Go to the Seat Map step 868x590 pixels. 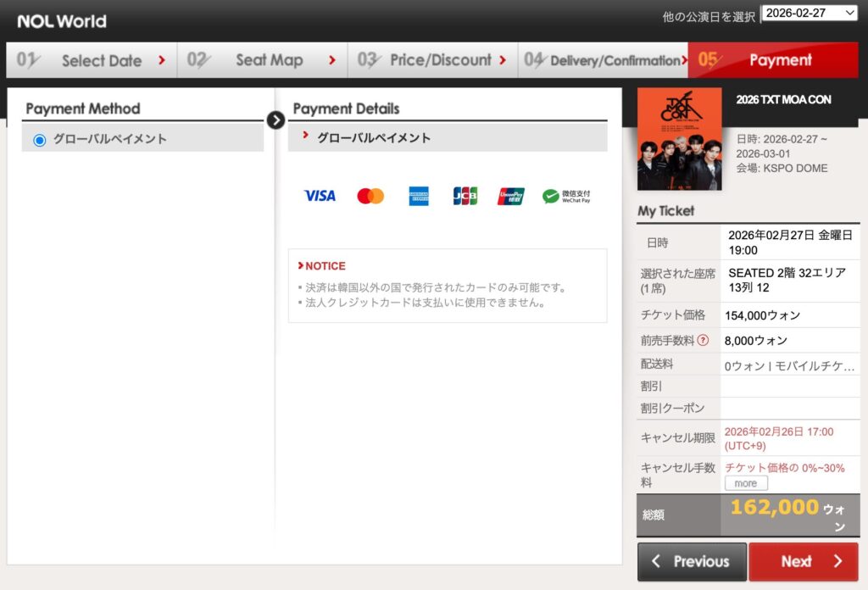click(263, 60)
